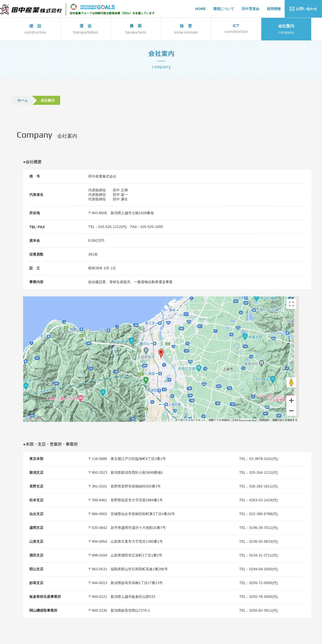Click the 新潟支店 row label
The height and width of the screenshot is (644, 322).
coord(36,472)
